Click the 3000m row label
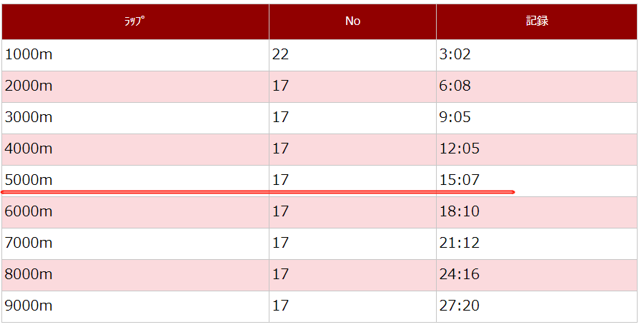Screen dimensions: 644x327 (x=29, y=118)
